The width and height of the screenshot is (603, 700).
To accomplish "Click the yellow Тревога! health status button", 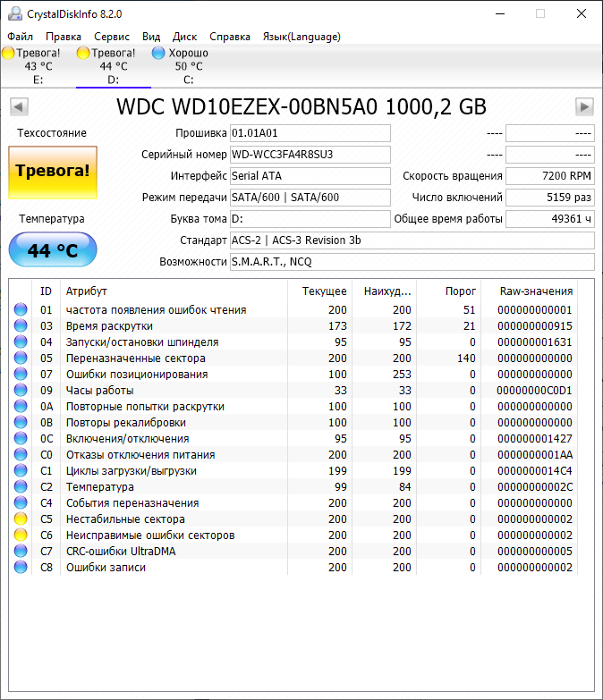I will pos(53,173).
